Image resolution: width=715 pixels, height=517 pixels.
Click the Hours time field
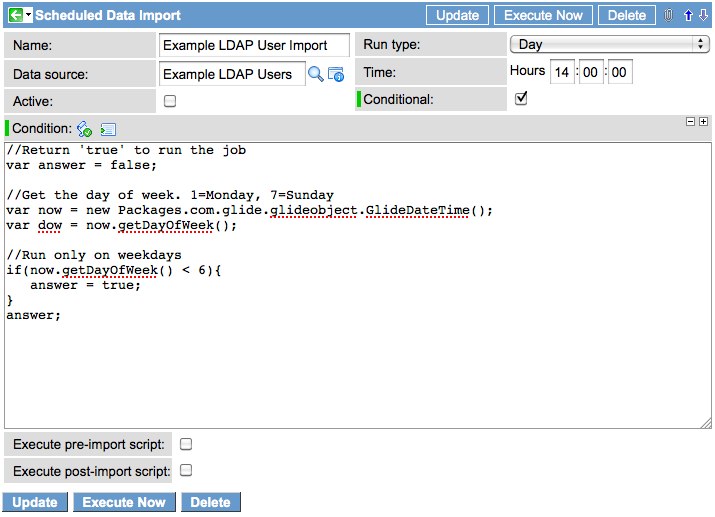tap(561, 72)
